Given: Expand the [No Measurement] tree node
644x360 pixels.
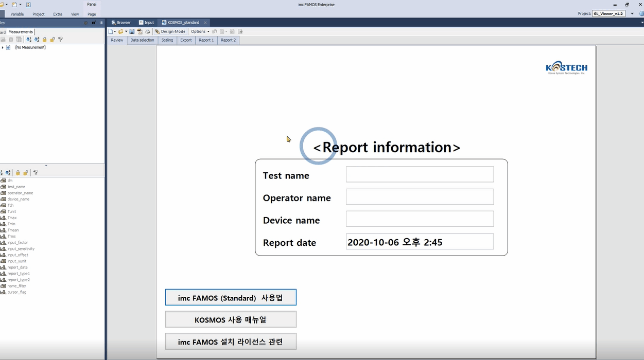Looking at the screenshot, I should point(3,47).
